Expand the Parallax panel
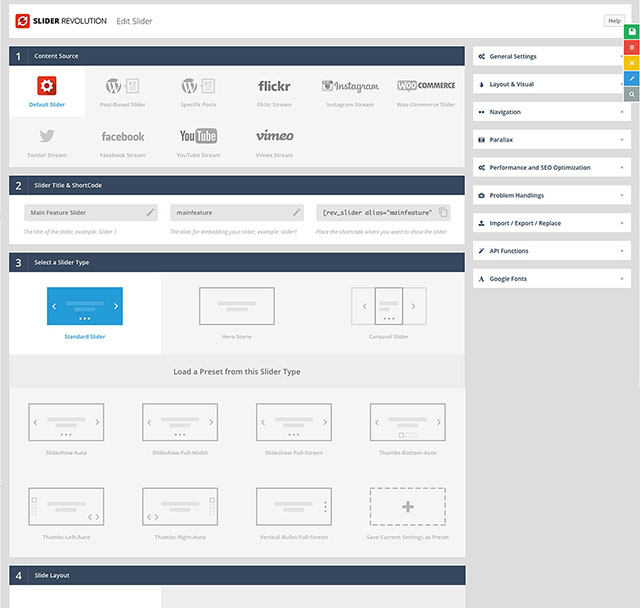The image size is (640, 608). 551,140
